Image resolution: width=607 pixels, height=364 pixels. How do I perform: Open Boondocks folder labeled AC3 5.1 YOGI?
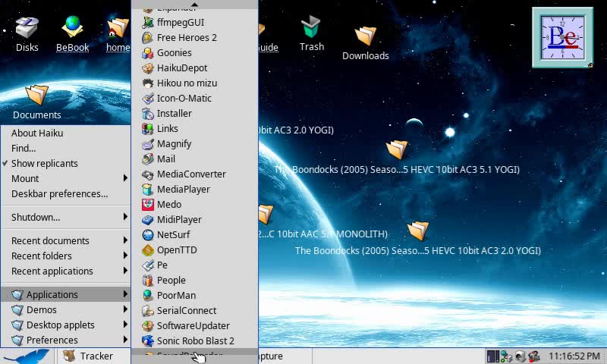[x=397, y=158]
